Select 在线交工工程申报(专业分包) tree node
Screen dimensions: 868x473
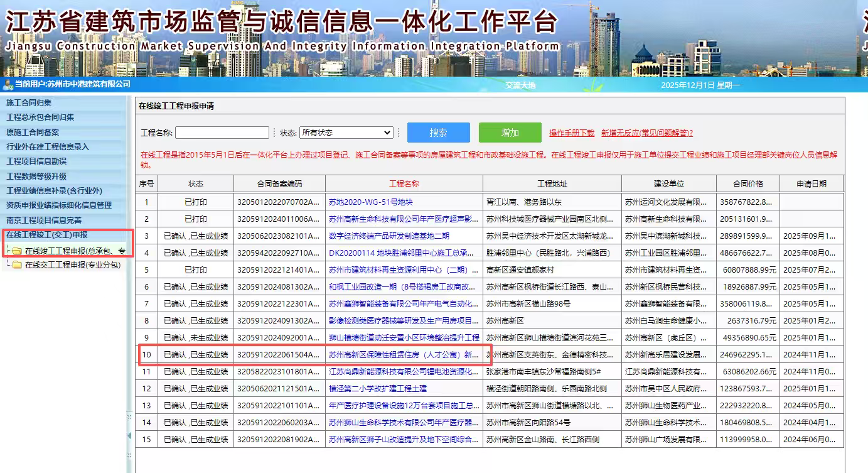coord(72,265)
